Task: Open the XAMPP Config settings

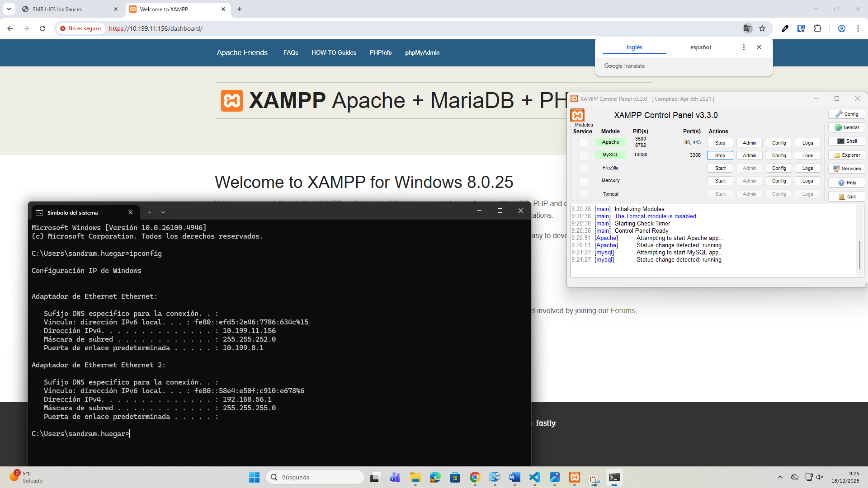Action: [846, 114]
